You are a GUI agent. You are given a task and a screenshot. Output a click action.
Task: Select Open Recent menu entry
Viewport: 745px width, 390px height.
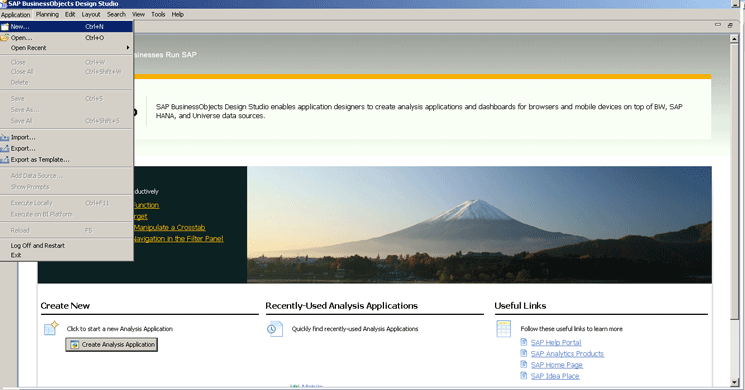coord(67,48)
